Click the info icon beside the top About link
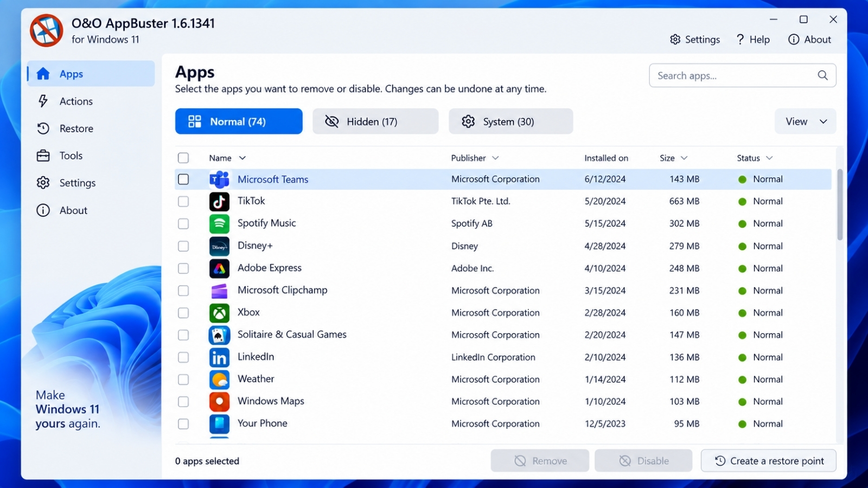Viewport: 868px width, 488px height. (x=794, y=40)
